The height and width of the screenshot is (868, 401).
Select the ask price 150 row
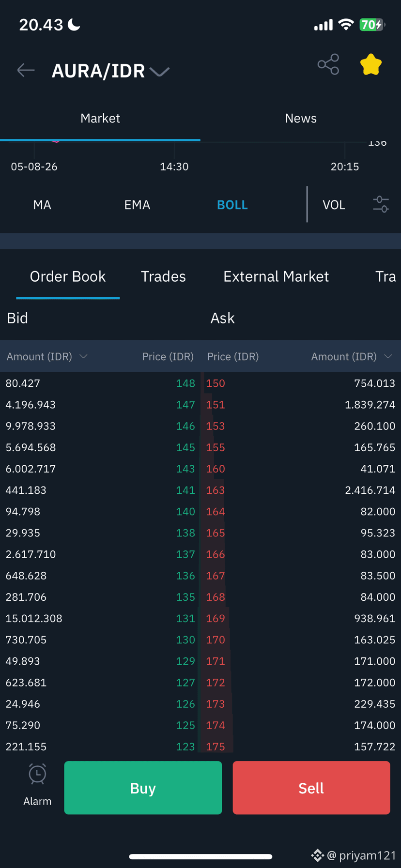[301, 383]
